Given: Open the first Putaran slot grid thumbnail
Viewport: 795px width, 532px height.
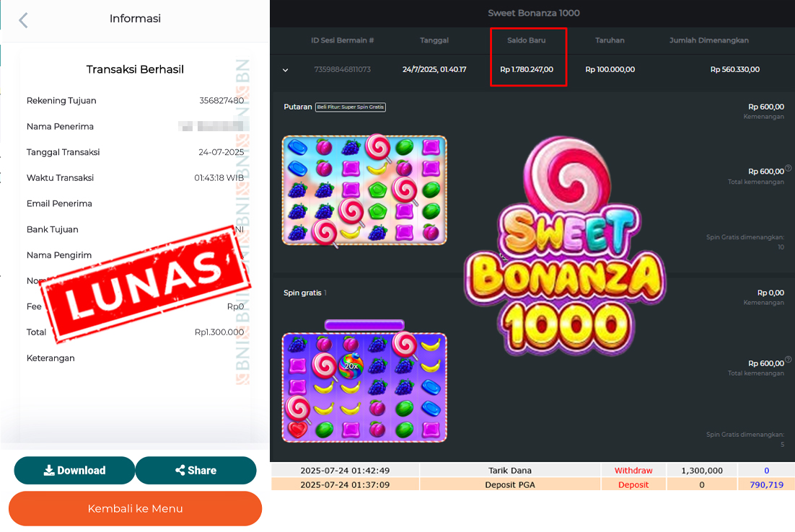Looking at the screenshot, I should coord(364,190).
